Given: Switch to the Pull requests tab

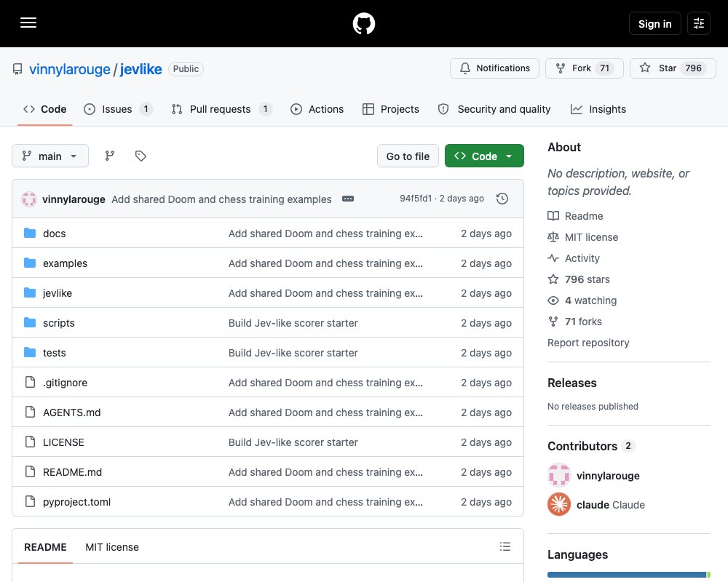Looking at the screenshot, I should coord(221,109).
